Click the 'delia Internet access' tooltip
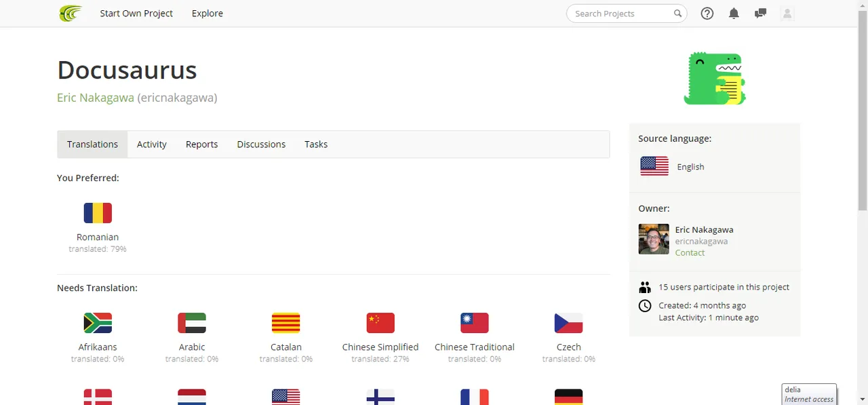The width and height of the screenshot is (868, 405). click(x=809, y=394)
